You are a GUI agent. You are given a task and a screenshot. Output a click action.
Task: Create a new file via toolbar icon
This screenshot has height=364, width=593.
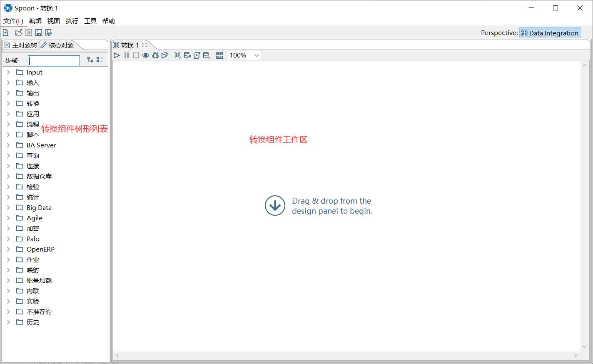[x=5, y=32]
